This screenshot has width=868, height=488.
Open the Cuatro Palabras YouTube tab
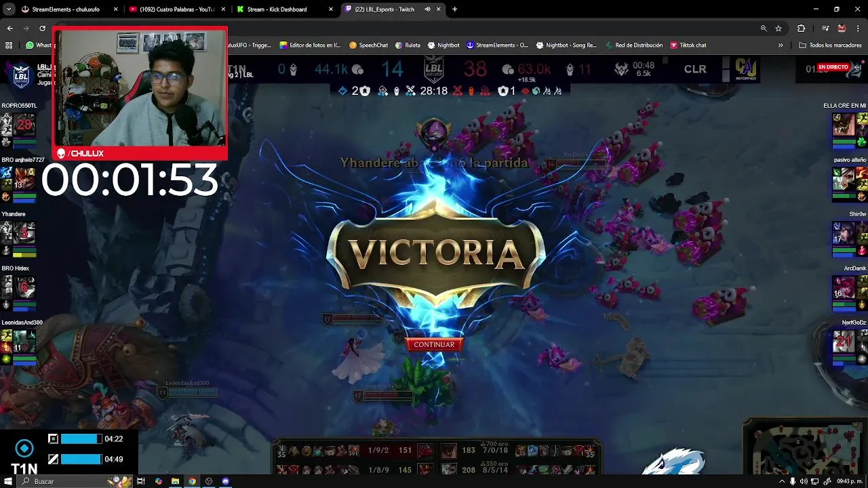pos(176,9)
